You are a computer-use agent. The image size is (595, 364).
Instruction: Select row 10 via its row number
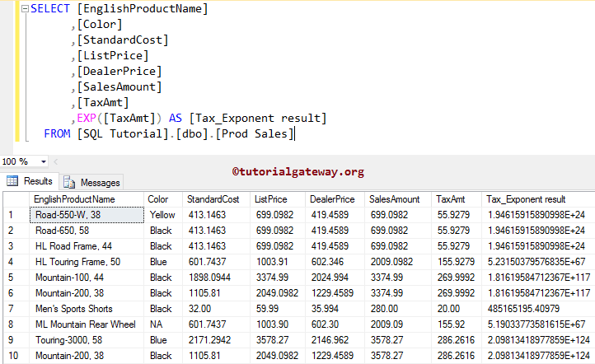coord(16,356)
